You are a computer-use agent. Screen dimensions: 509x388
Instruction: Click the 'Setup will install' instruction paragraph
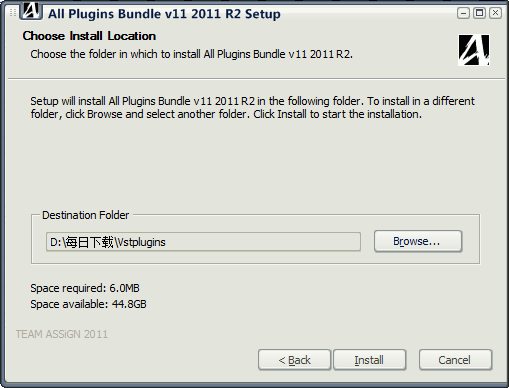click(253, 107)
